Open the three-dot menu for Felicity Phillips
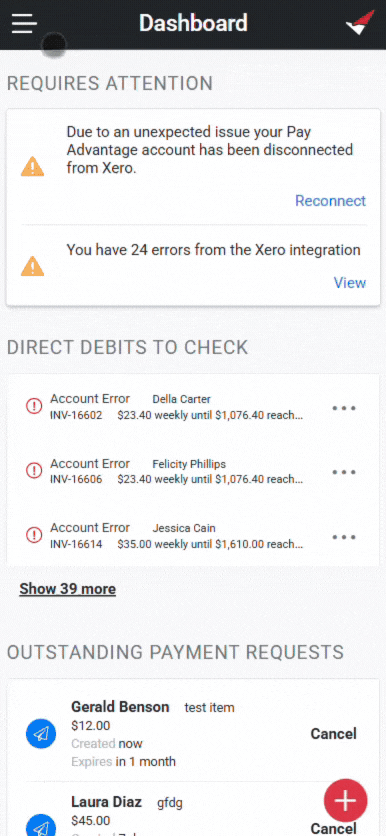The height and width of the screenshot is (836, 386). 344,472
